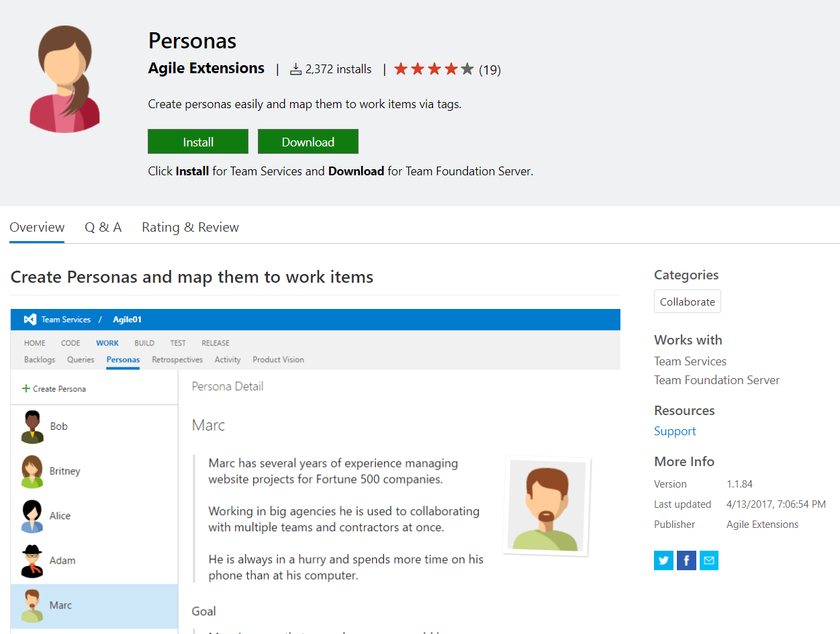The height and width of the screenshot is (634, 840).
Task: Share the extension via email icon
Action: (709, 560)
